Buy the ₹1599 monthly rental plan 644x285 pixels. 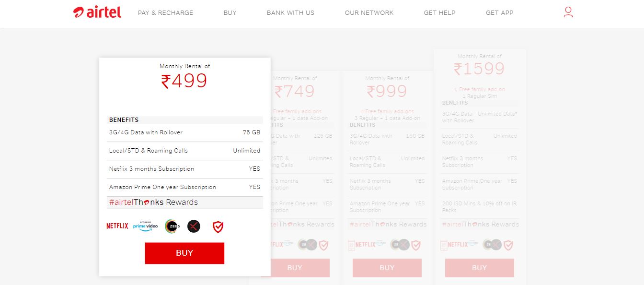coord(479,268)
